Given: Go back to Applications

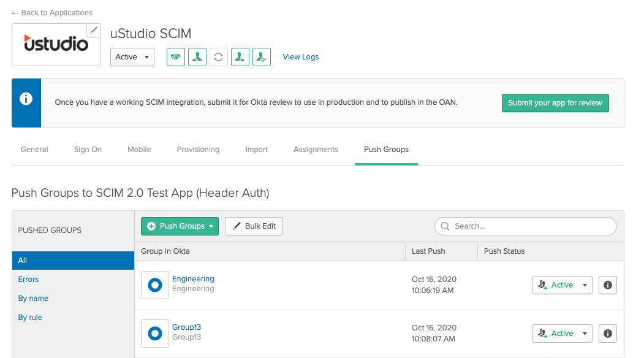Looking at the screenshot, I should (x=51, y=13).
